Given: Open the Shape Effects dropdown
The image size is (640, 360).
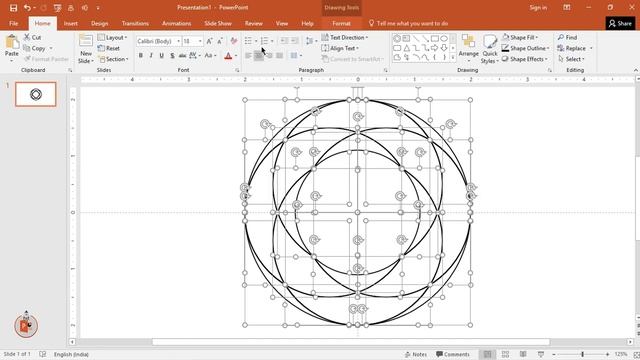Looking at the screenshot, I should (x=524, y=59).
